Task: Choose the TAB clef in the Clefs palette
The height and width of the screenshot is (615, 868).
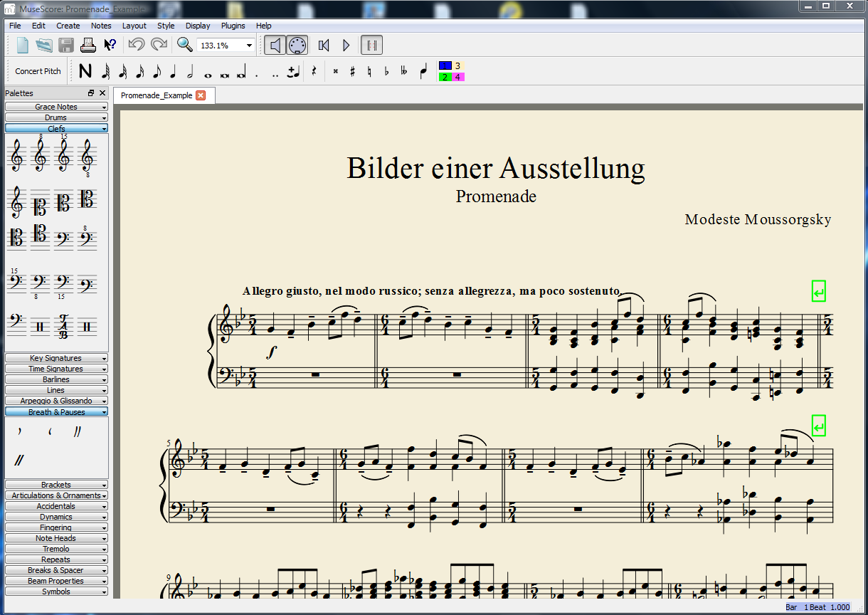Action: pyautogui.click(x=63, y=327)
